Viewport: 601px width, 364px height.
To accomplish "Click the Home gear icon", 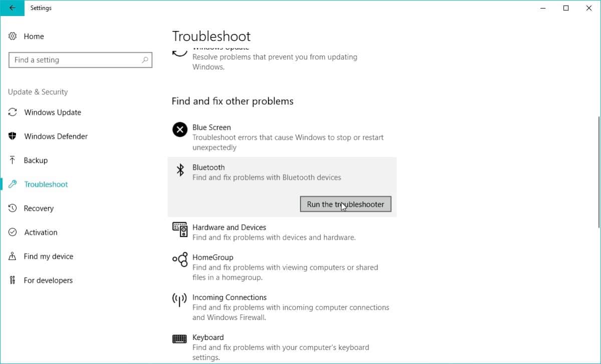I will coord(13,36).
